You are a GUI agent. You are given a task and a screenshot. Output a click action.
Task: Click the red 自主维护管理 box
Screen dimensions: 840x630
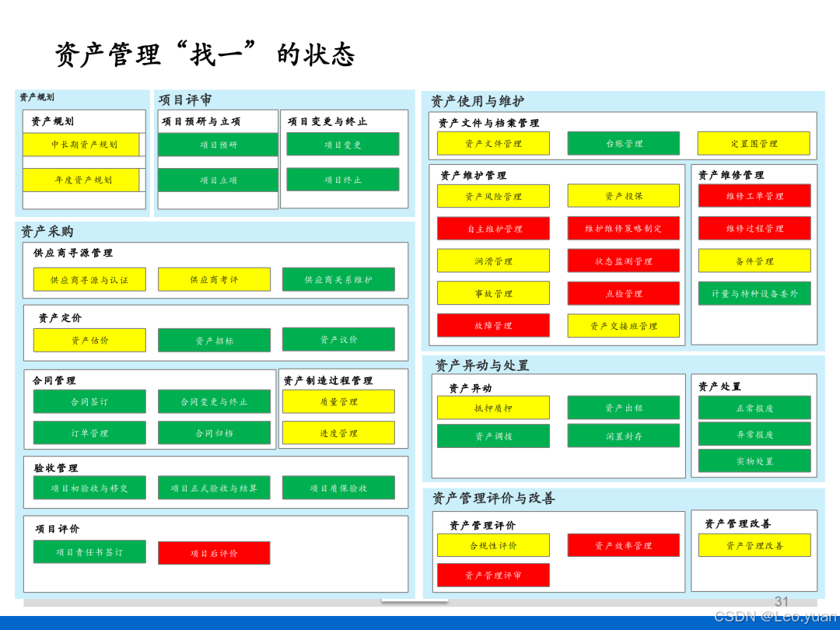[493, 229]
